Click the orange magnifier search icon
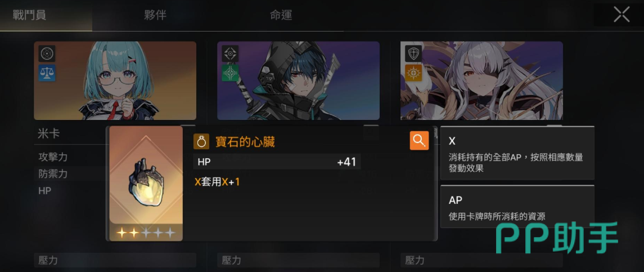Screen dimensions: 644x272 [x=419, y=141]
